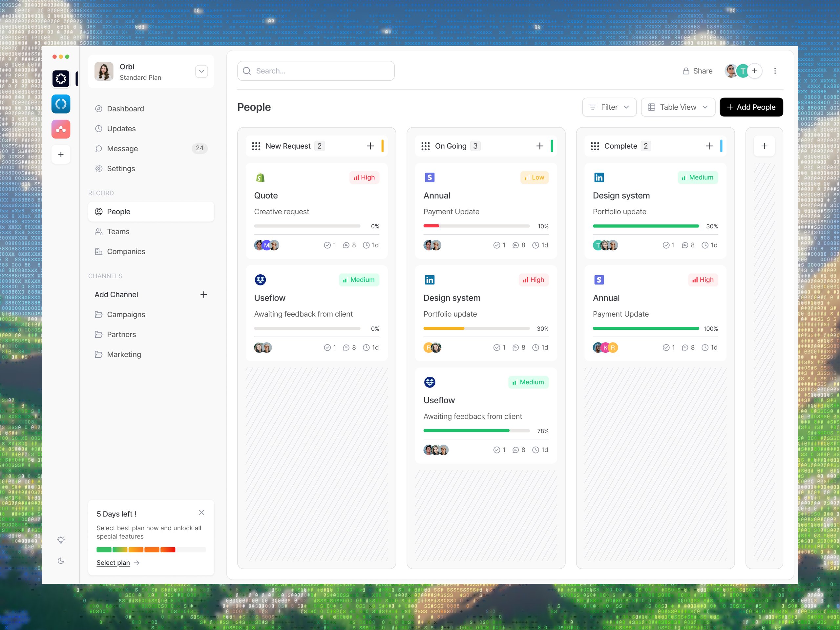
Task: Add a card to the On Going column
Action: [540, 146]
